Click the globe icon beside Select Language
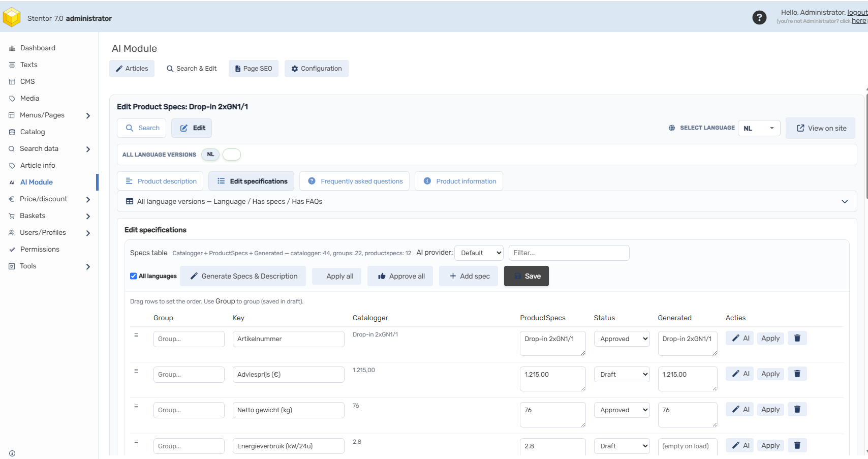The height and width of the screenshot is (459, 868). pos(672,128)
